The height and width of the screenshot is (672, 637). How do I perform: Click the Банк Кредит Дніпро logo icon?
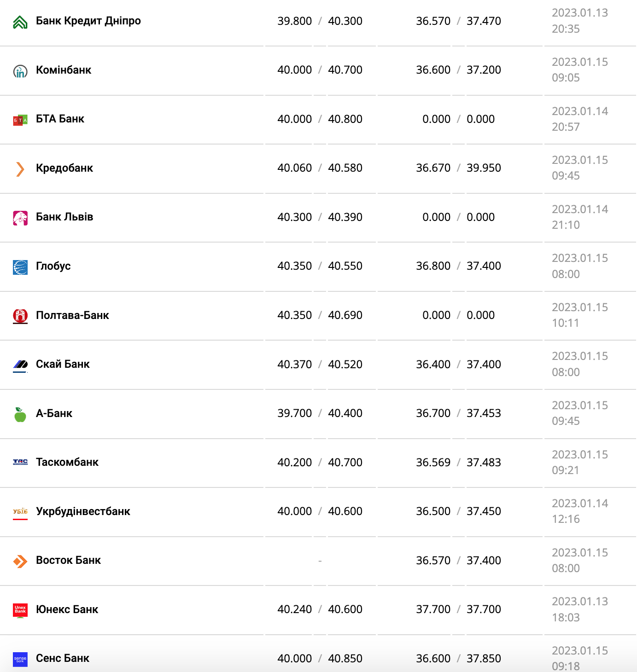(x=20, y=22)
